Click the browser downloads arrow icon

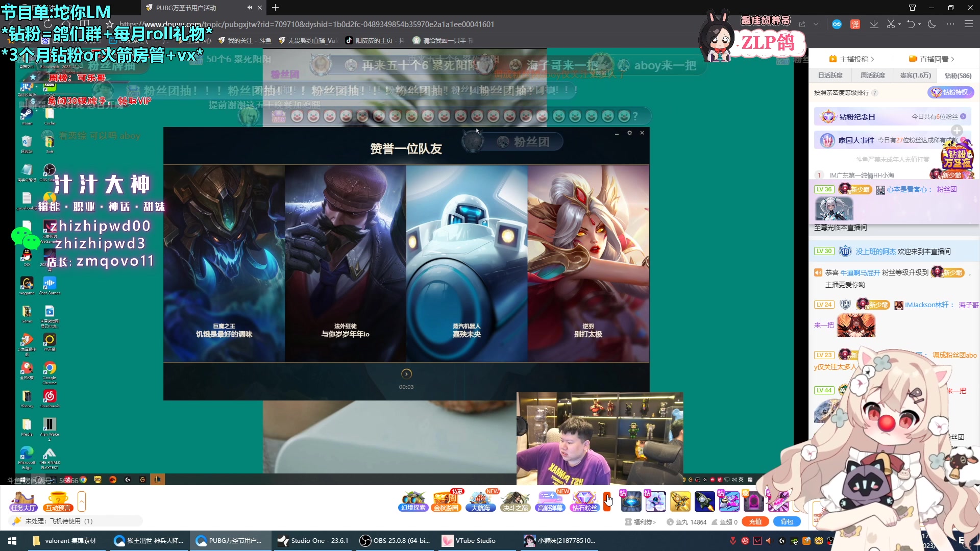(874, 24)
